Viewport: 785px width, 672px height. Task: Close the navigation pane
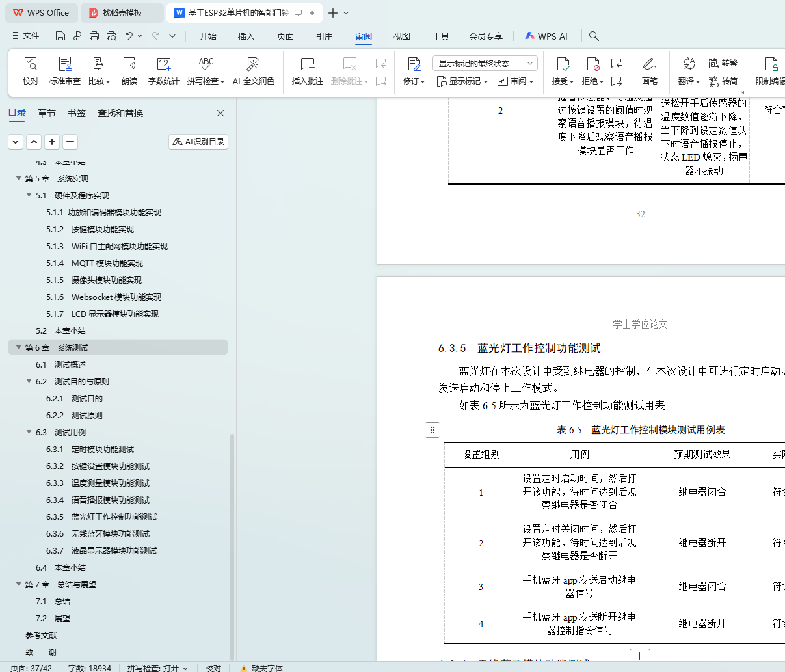tap(220, 113)
